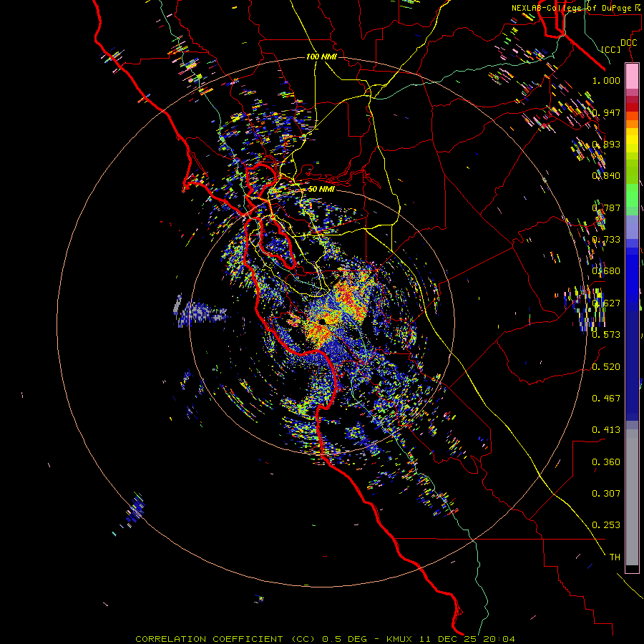Select the 0.413 scale value
This screenshot has width=644, height=644.
[606, 430]
